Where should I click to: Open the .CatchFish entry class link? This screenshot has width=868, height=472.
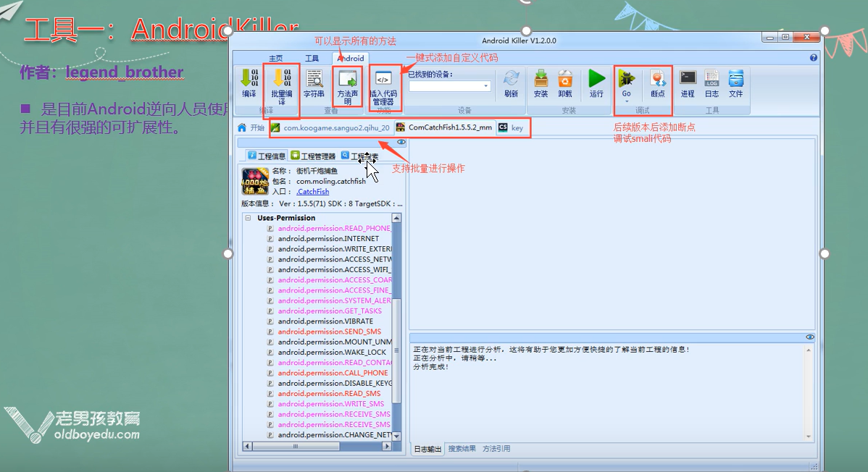(x=312, y=191)
